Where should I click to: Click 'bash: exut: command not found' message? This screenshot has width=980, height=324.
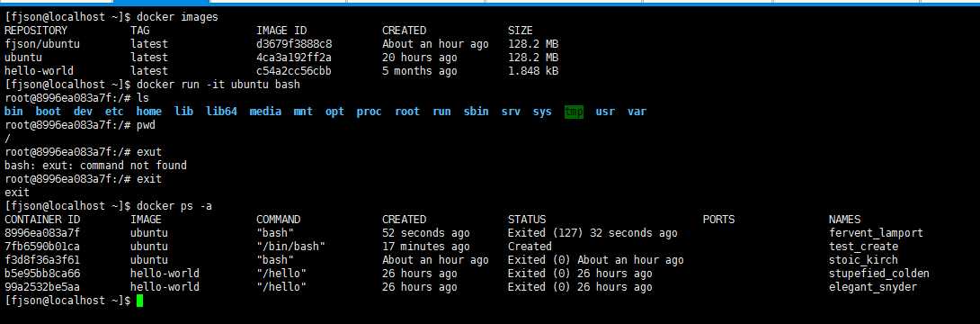(95, 165)
